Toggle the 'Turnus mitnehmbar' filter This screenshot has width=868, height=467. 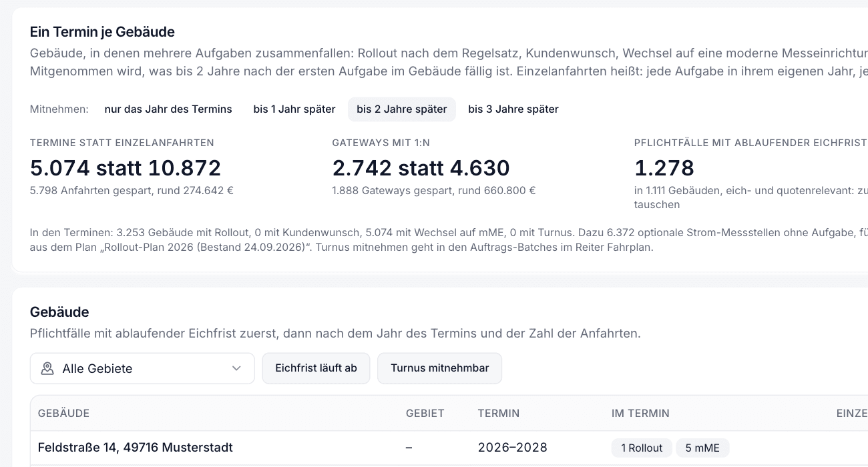coord(439,368)
